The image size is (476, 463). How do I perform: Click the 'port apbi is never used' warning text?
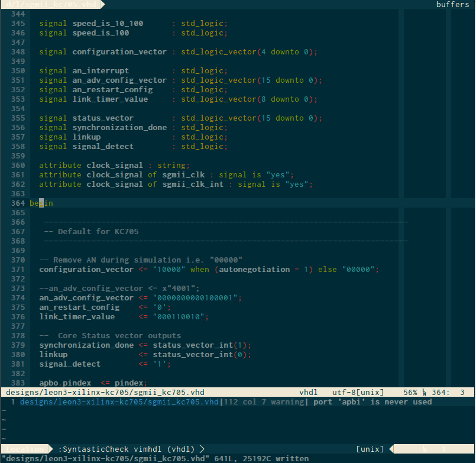(373, 402)
